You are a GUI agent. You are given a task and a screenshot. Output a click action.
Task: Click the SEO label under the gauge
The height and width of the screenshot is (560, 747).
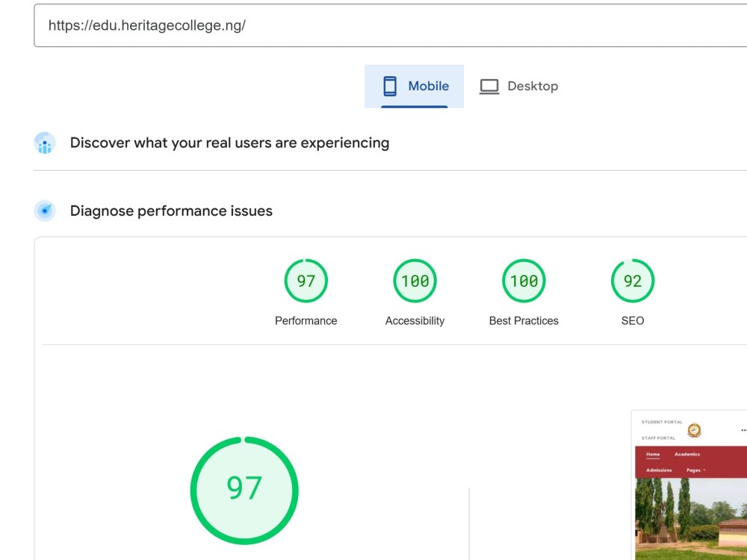click(633, 321)
